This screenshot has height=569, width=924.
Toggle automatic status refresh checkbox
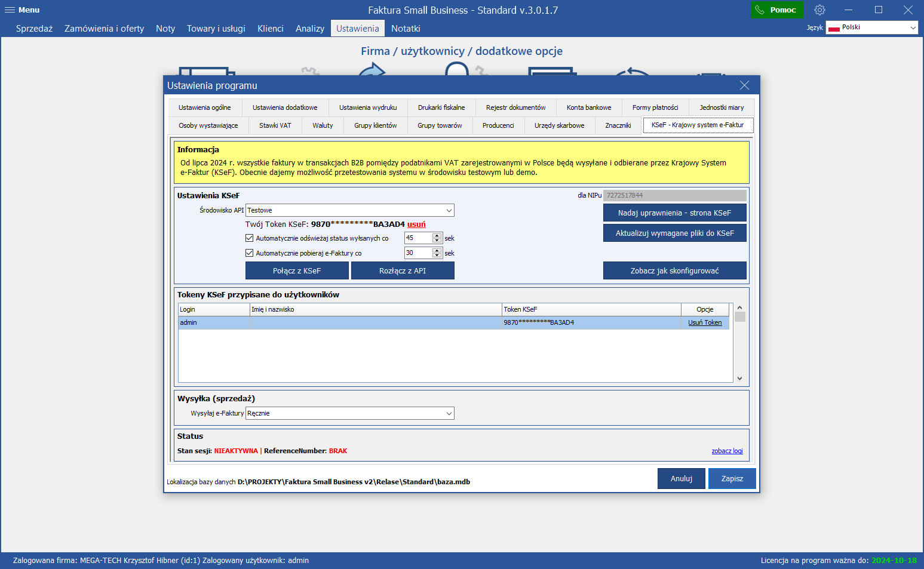(x=250, y=238)
